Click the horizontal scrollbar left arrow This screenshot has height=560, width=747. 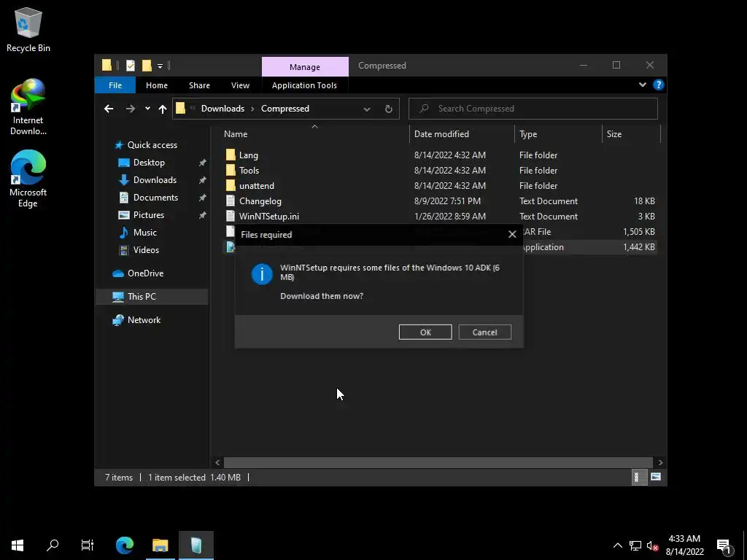tap(217, 462)
